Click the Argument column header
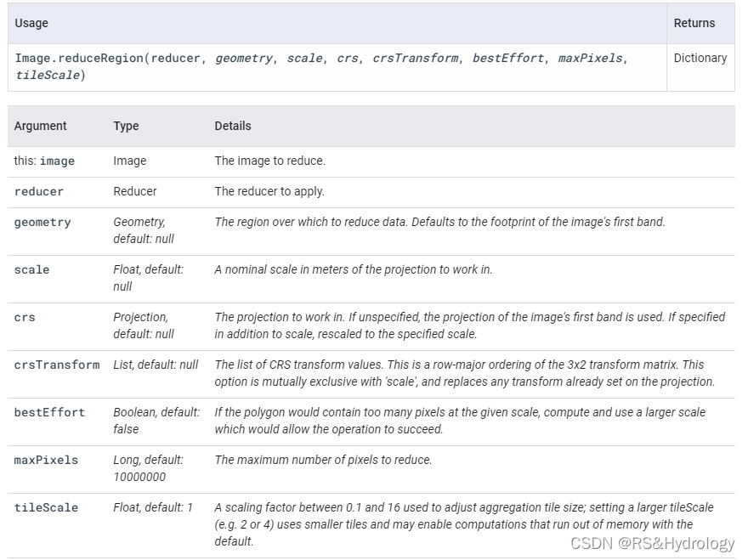The height and width of the screenshot is (560, 748). (40, 126)
